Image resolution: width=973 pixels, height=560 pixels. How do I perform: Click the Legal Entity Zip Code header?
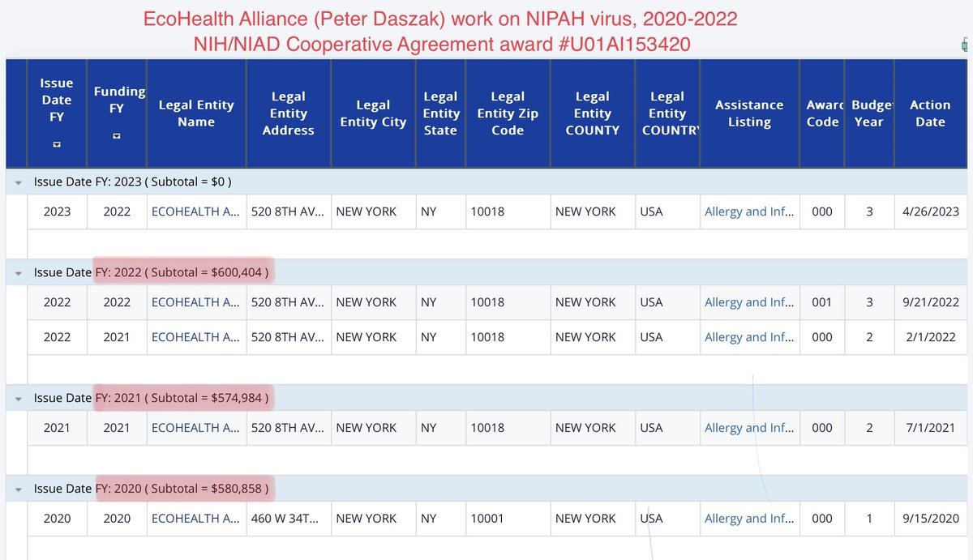(x=508, y=113)
